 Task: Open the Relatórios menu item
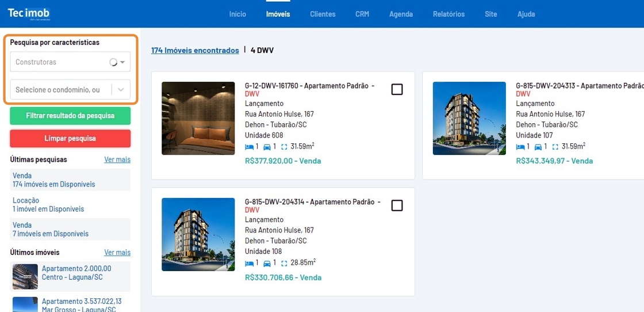point(449,14)
